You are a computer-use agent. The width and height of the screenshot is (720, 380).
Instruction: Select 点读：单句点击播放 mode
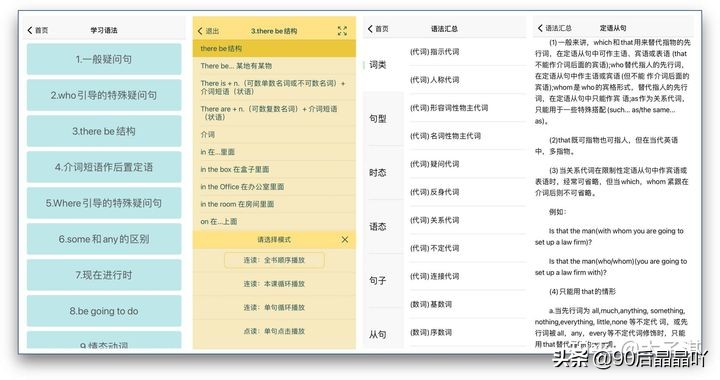[x=274, y=331]
